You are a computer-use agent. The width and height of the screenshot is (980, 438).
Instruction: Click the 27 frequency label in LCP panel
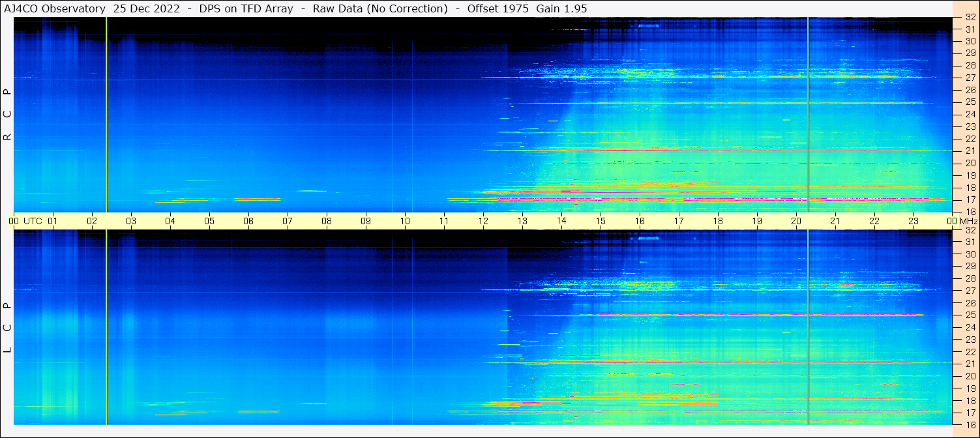pyautogui.click(x=970, y=291)
